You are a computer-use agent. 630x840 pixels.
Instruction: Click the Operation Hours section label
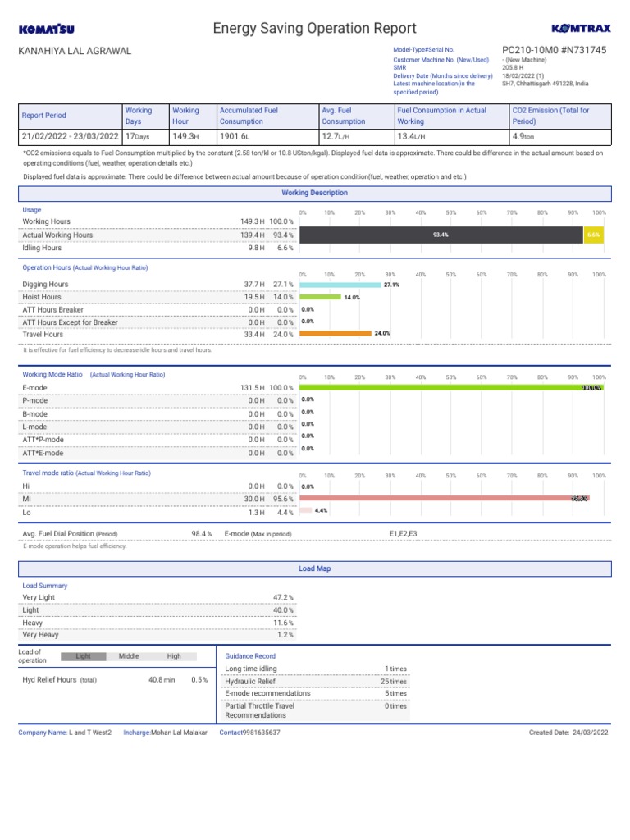[x=84, y=267]
